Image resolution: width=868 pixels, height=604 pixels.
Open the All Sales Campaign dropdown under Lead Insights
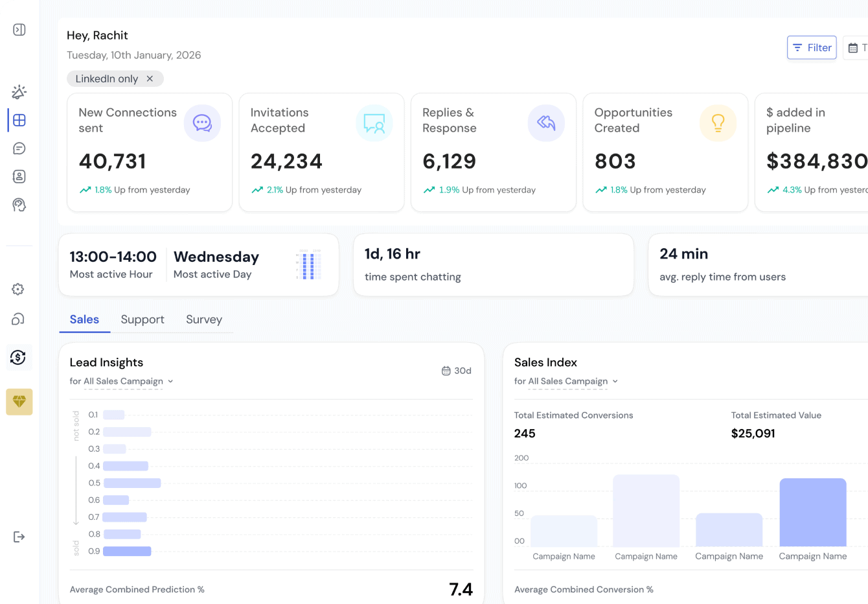[170, 381]
